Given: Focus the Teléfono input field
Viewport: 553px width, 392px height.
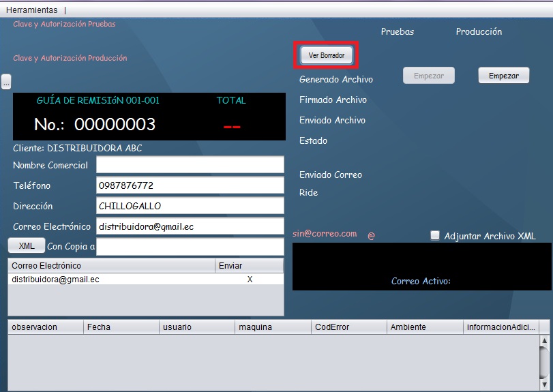Looking at the screenshot, I should tap(190, 185).
